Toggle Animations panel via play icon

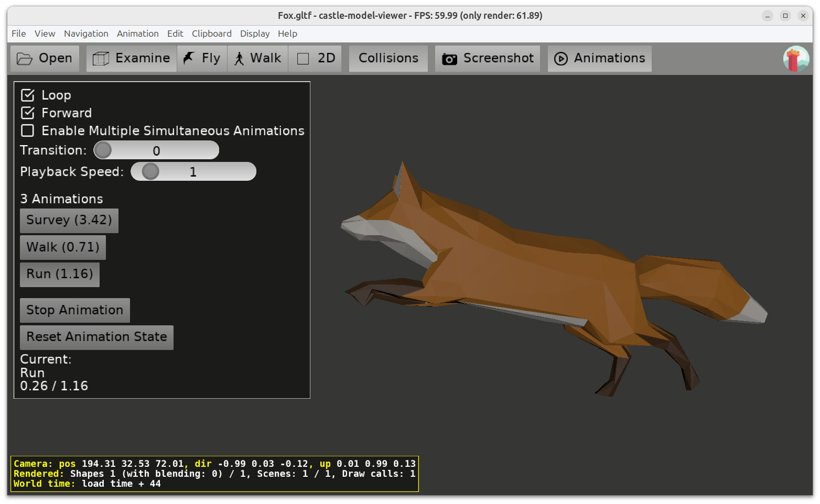(561, 59)
